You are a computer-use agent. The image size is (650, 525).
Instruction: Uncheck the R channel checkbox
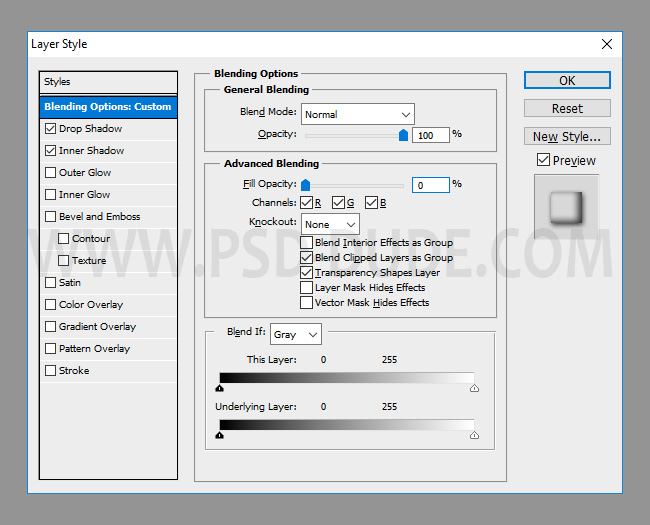pos(306,203)
